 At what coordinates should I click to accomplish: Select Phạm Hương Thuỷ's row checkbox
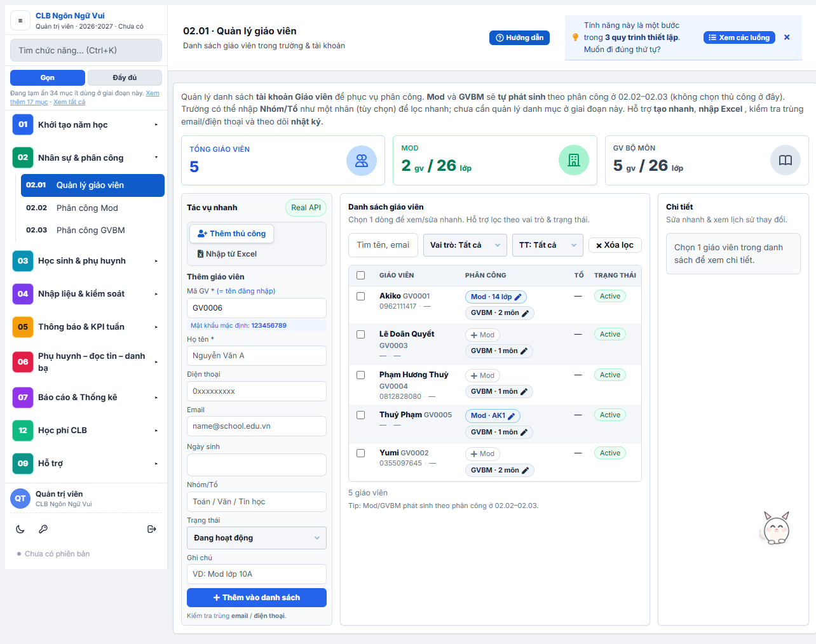[x=361, y=375]
